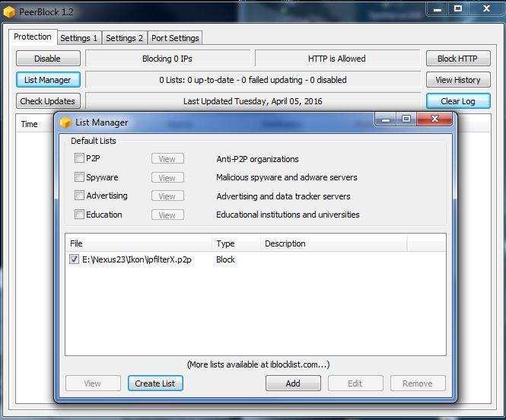Viewport: 506px width, 420px height.
Task: Click the Remove button in List Manager
Action: pyautogui.click(x=418, y=383)
